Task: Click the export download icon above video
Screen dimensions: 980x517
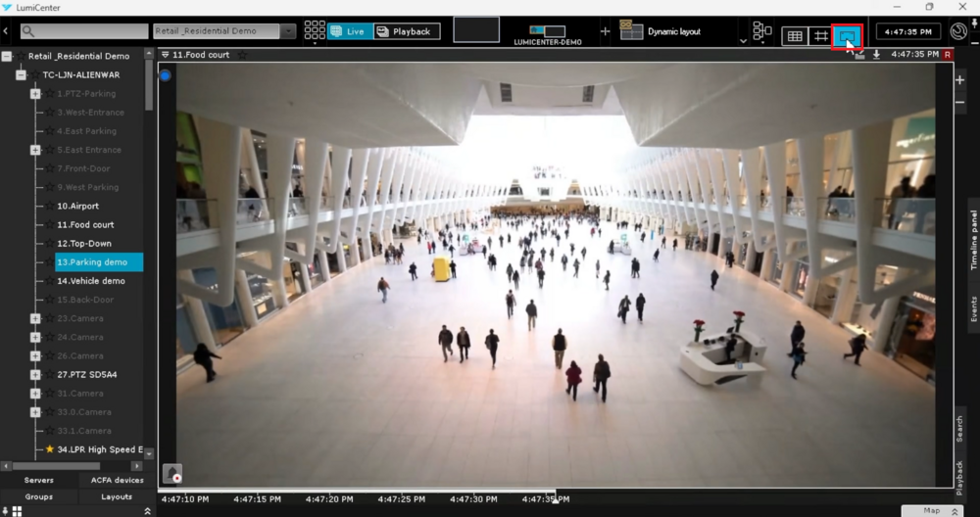Action: click(x=876, y=55)
